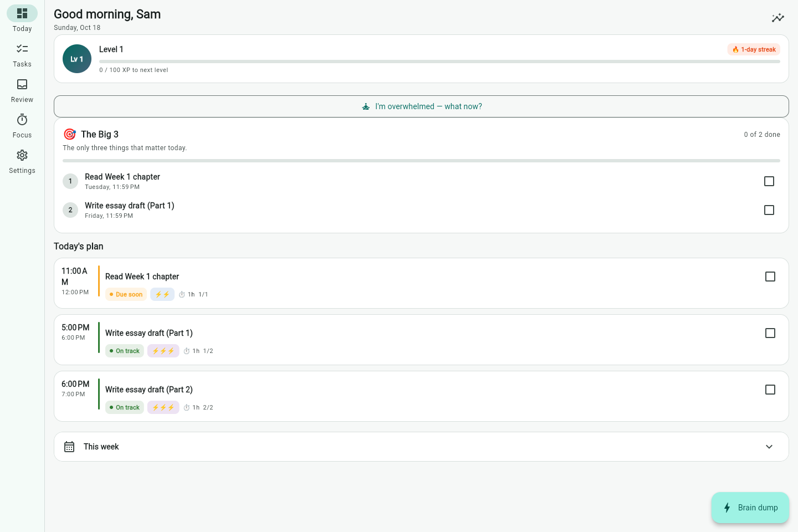Click I'm overwhelmed — what now? button
The image size is (798, 532).
(421, 106)
